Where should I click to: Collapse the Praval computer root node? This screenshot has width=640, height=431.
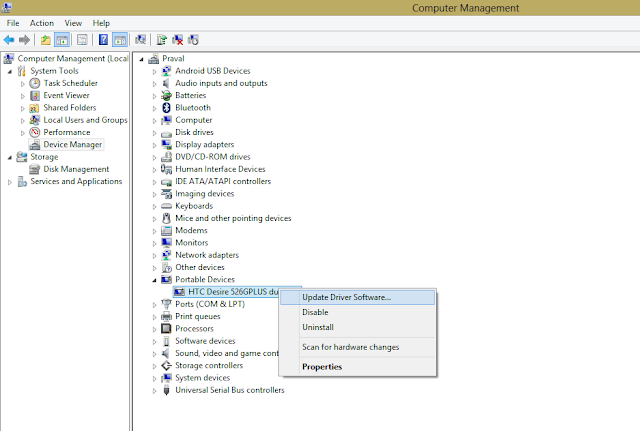141,60
